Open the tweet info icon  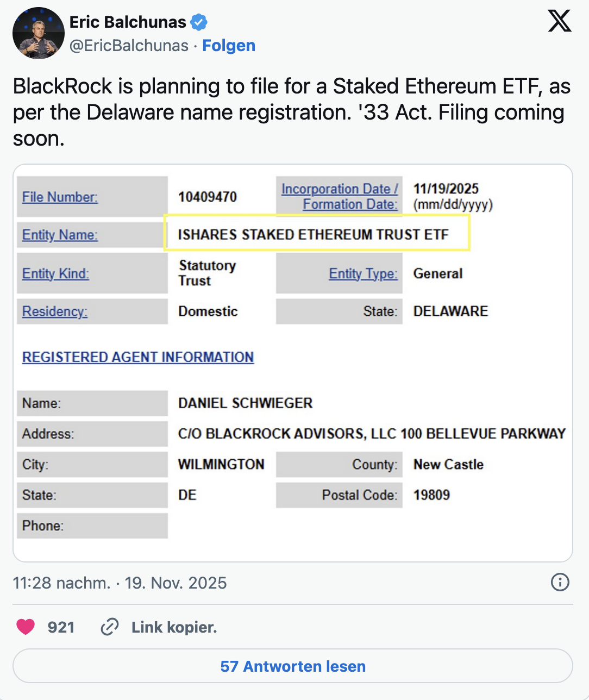(560, 583)
